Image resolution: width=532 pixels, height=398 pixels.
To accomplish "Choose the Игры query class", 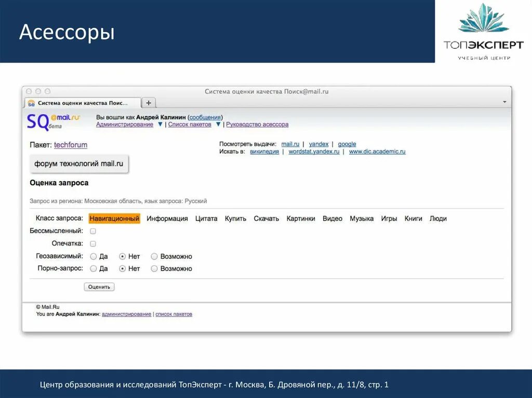I will (x=389, y=218).
